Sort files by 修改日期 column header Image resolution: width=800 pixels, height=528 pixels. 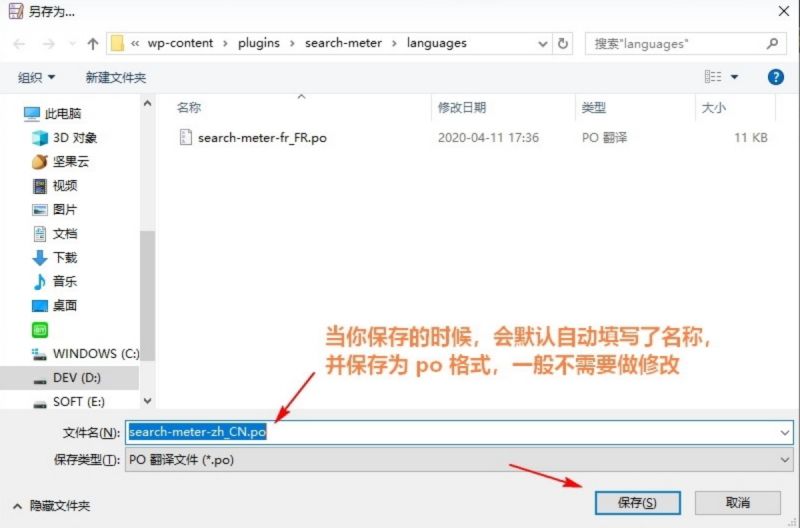pyautogui.click(x=462, y=108)
